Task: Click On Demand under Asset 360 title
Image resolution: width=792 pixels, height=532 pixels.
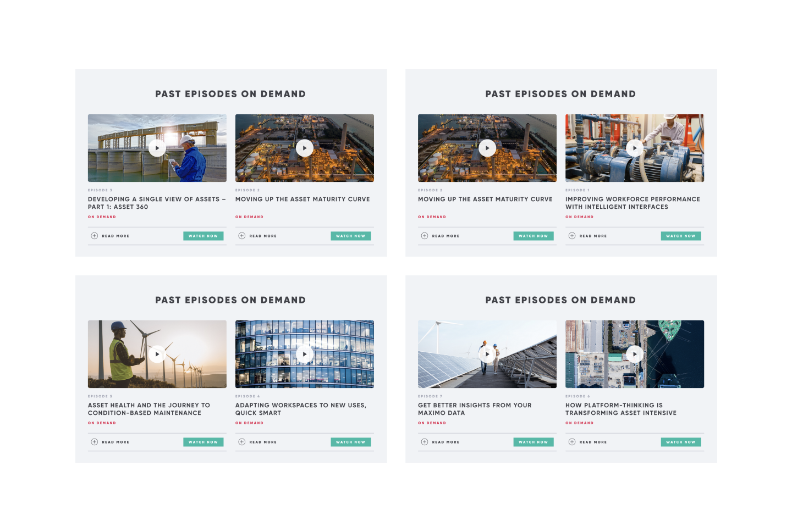Action: click(102, 217)
